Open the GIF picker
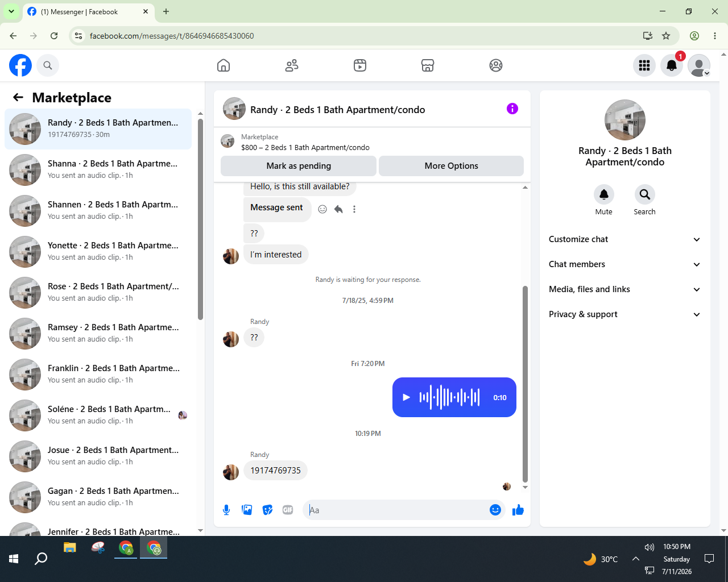 (288, 510)
